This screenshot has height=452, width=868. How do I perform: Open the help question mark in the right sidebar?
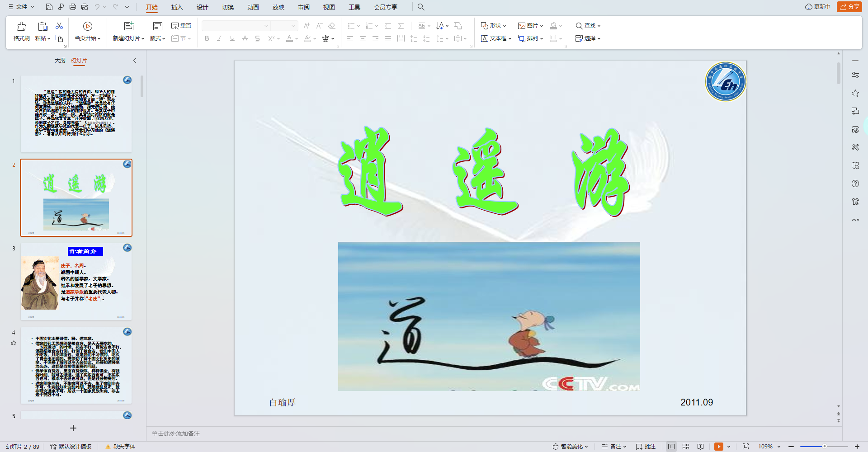(x=855, y=184)
